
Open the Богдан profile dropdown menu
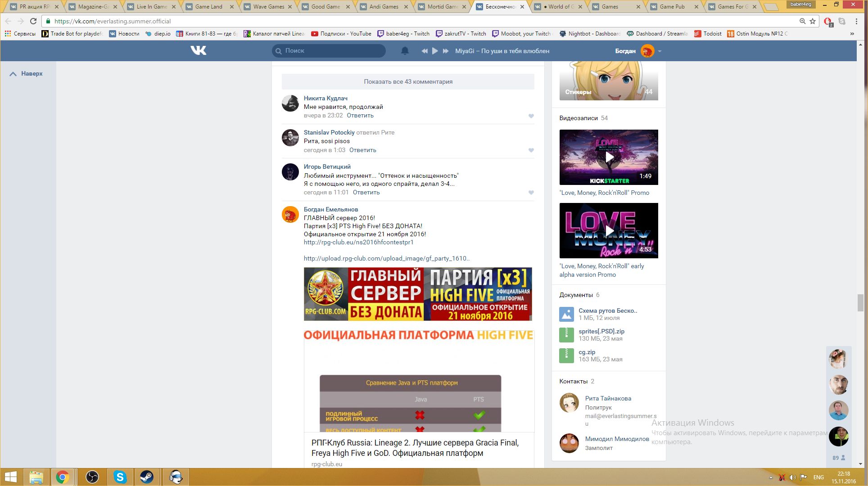tap(660, 51)
